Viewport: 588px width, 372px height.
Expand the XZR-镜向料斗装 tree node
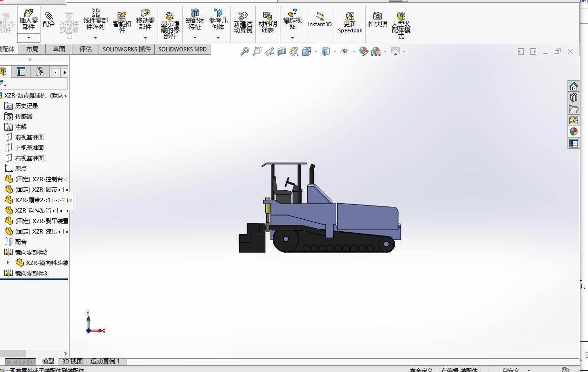tap(8, 263)
